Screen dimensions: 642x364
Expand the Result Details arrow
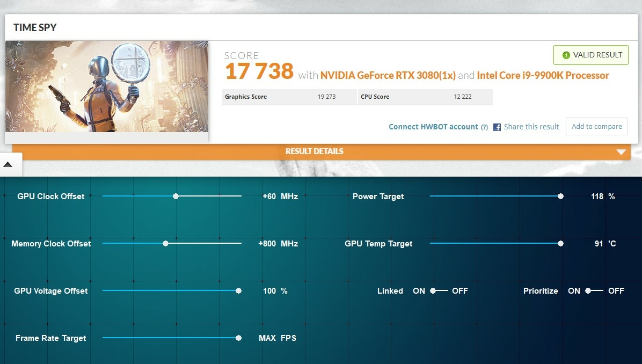point(621,152)
